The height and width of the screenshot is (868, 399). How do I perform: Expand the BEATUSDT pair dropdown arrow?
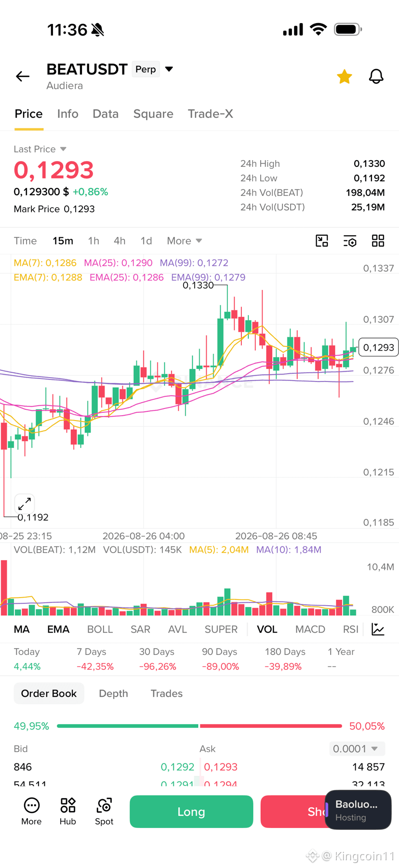(x=169, y=69)
